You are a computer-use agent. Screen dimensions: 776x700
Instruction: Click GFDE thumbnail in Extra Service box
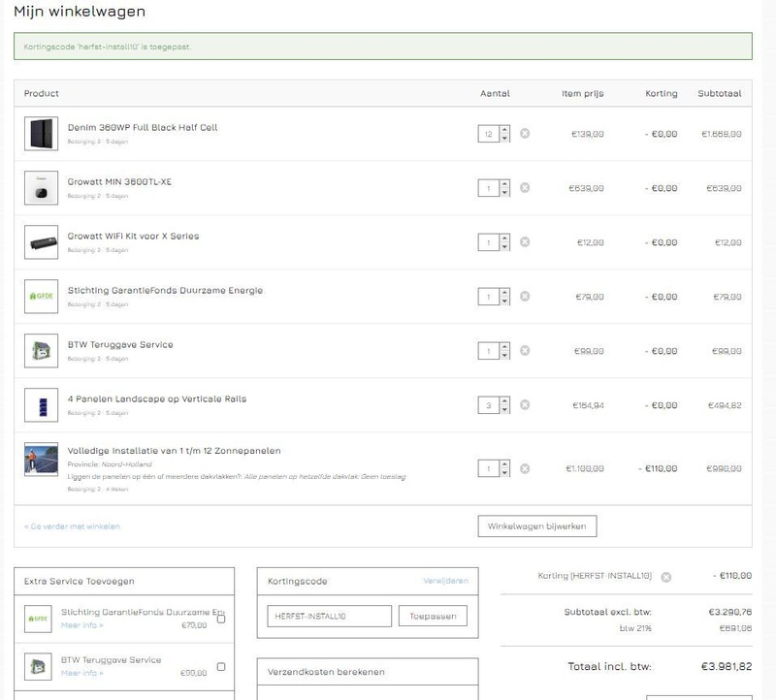point(38,619)
